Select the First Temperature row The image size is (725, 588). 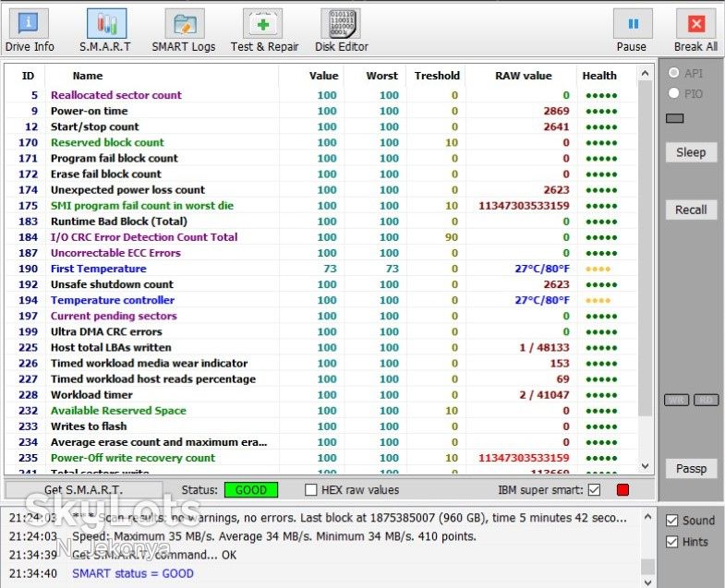click(321, 269)
